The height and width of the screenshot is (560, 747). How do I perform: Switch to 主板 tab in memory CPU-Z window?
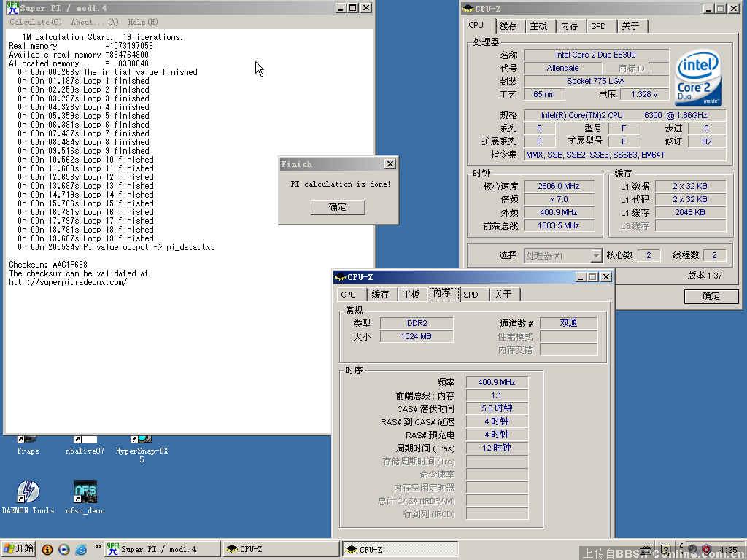411,295
